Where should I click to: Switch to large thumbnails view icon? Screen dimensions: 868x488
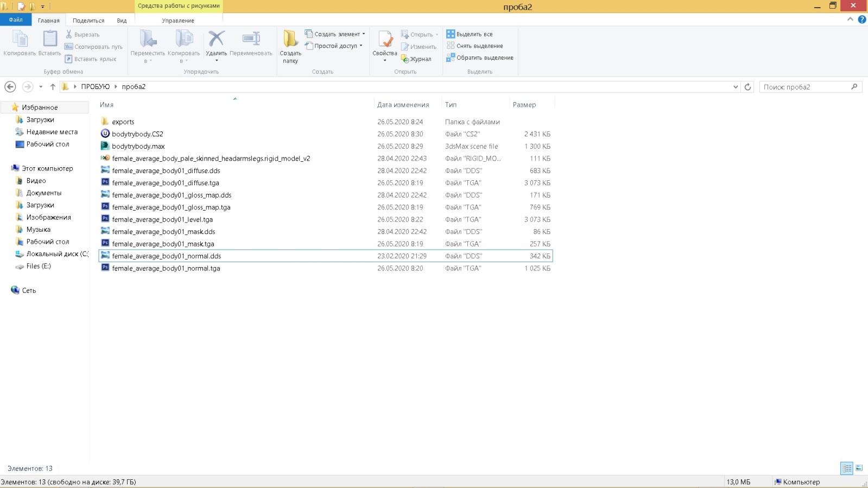pos(859,468)
